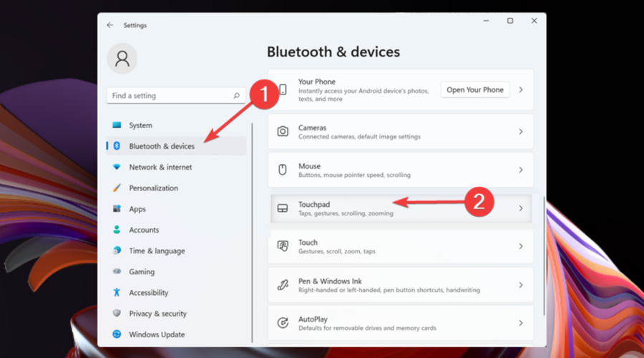The height and width of the screenshot is (358, 644).
Task: Open Accessibility settings category
Action: pos(176,293)
